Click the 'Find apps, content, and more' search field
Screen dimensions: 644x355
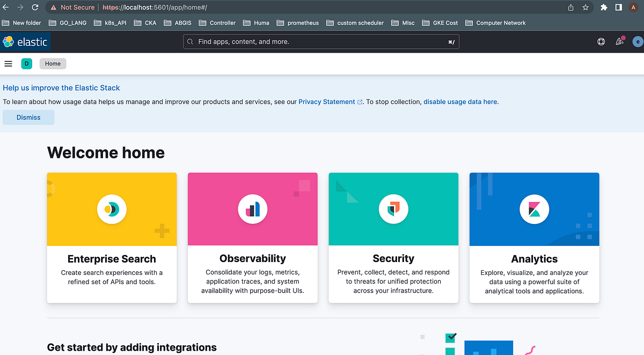click(x=320, y=41)
